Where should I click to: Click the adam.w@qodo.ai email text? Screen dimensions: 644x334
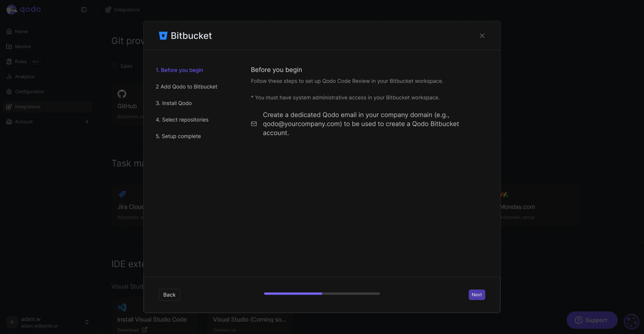pyautogui.click(x=39, y=326)
